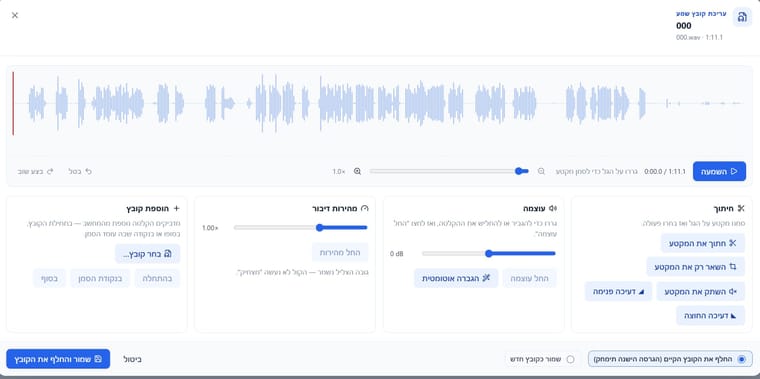Viewport: 760px width, 379px height.
Task: Click בסוף insert at end button
Action: point(49,278)
